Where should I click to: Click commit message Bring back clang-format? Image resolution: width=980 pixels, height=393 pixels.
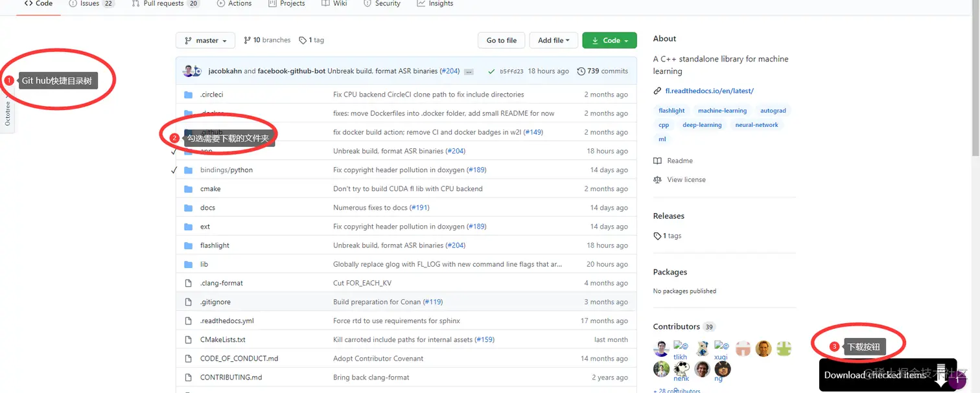click(x=371, y=377)
